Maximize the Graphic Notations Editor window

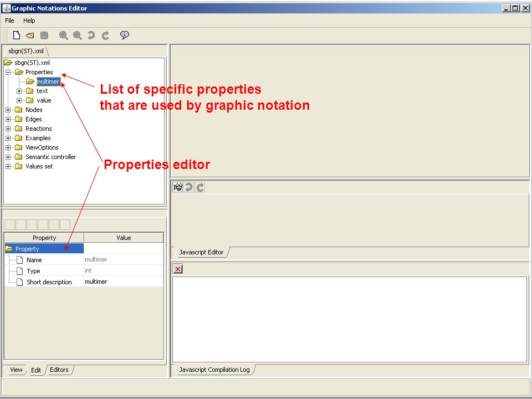coord(515,8)
